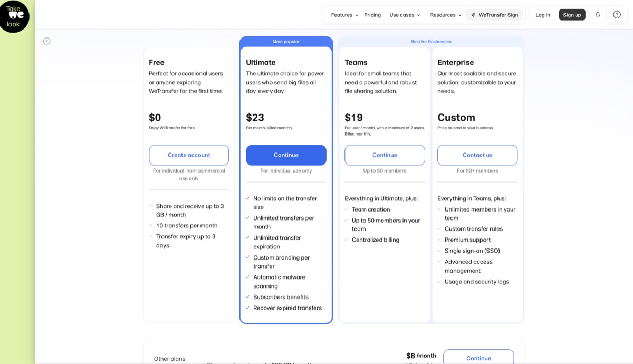Click Contact us on Enterprise plan
Screen dimensions: 633x364
point(477,155)
